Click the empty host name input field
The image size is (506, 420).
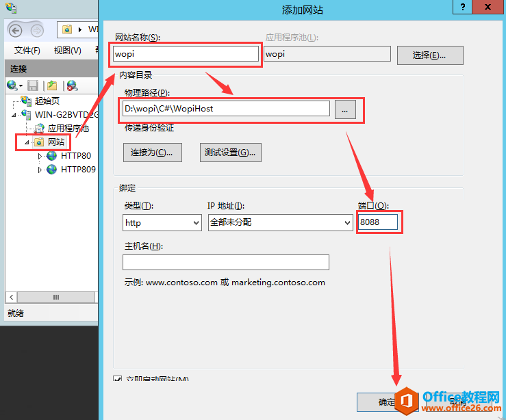[x=225, y=263]
